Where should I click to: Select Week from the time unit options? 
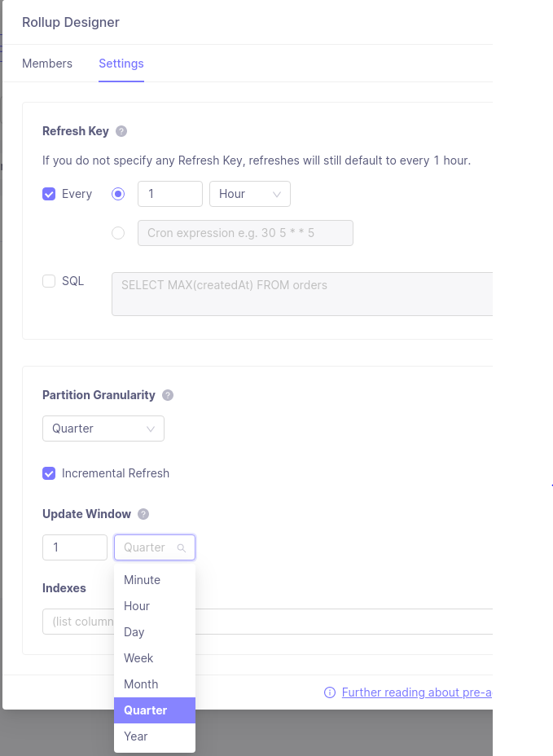138,657
